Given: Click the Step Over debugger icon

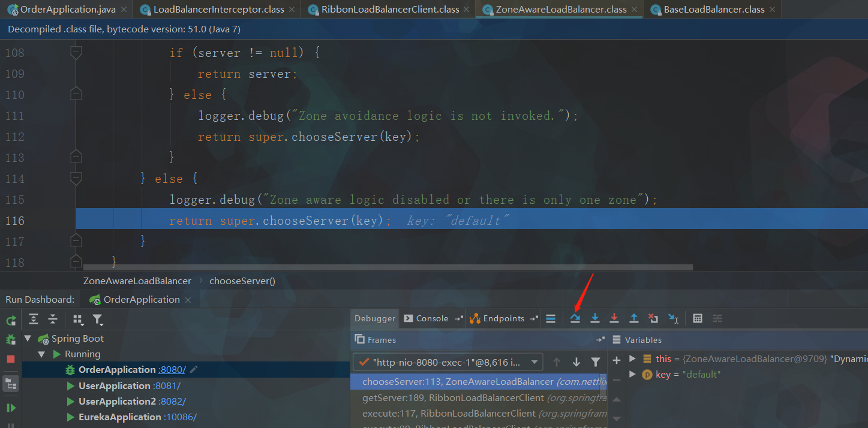Looking at the screenshot, I should click(x=575, y=318).
